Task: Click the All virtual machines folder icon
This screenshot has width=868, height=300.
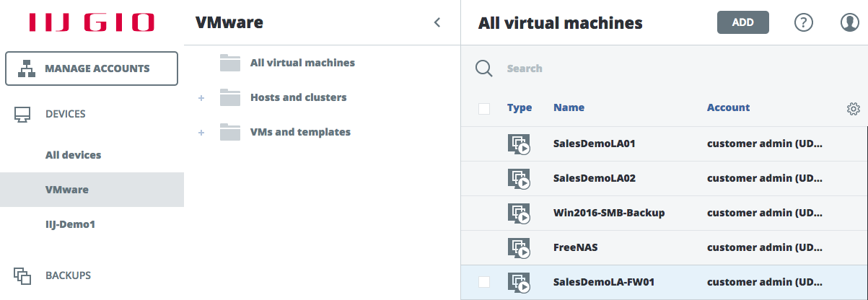Action: coord(230,63)
